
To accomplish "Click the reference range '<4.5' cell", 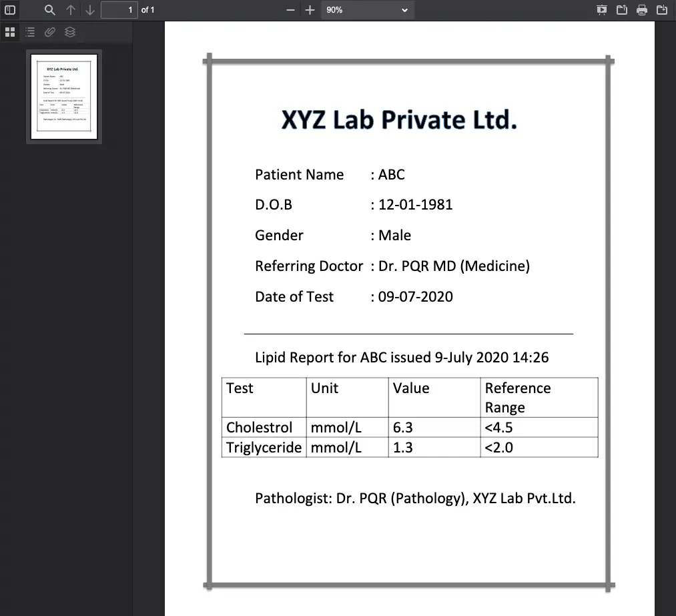I will (x=539, y=427).
